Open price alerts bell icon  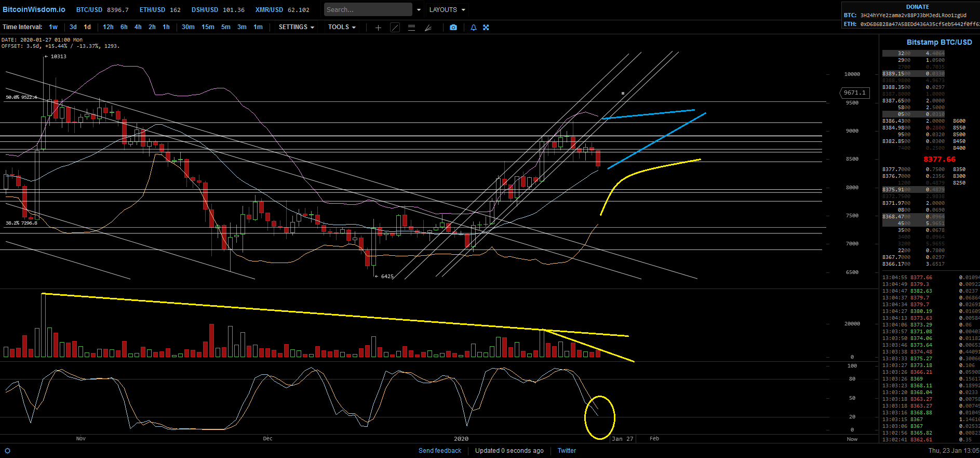(474, 28)
